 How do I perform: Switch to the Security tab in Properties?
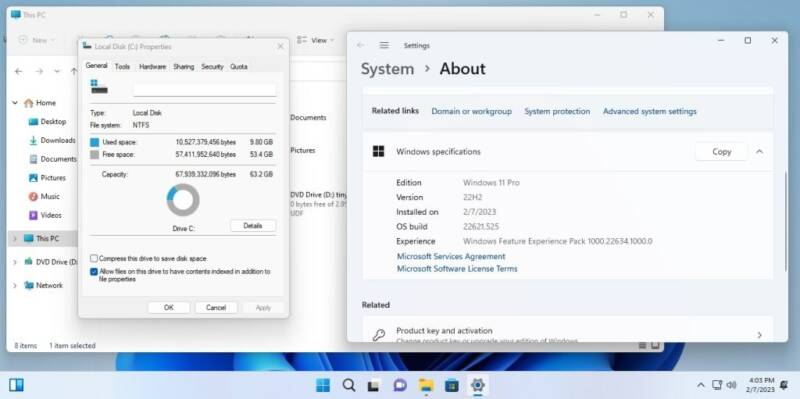212,66
